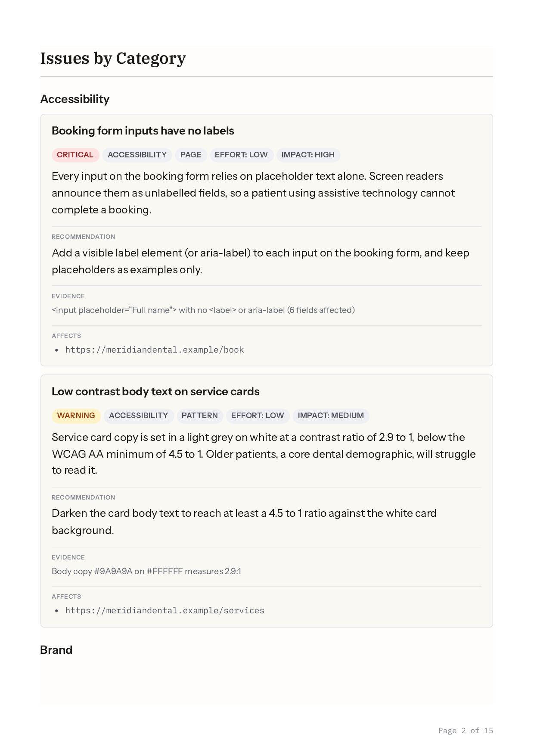Screen dimensions: 534x756
Task: Click the Issues by Category heading
Action: 113,58
